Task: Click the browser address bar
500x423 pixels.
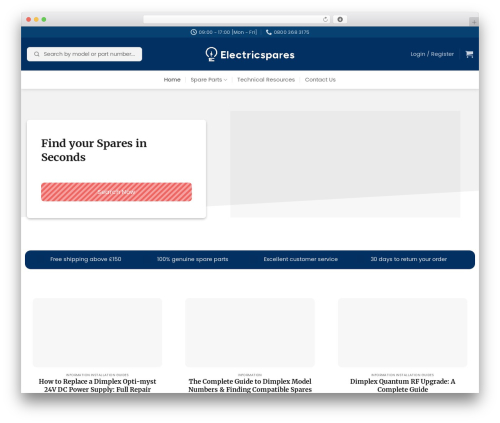Action: (x=237, y=20)
